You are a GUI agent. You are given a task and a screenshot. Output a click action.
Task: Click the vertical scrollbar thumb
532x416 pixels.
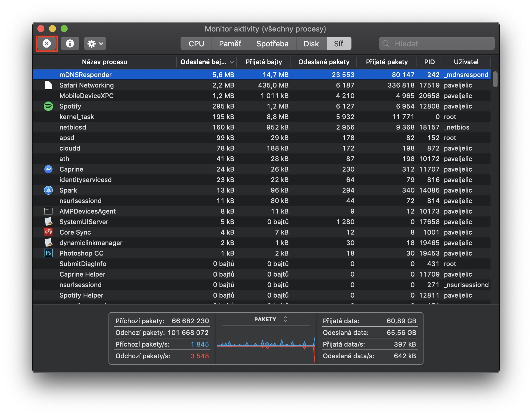point(495,79)
